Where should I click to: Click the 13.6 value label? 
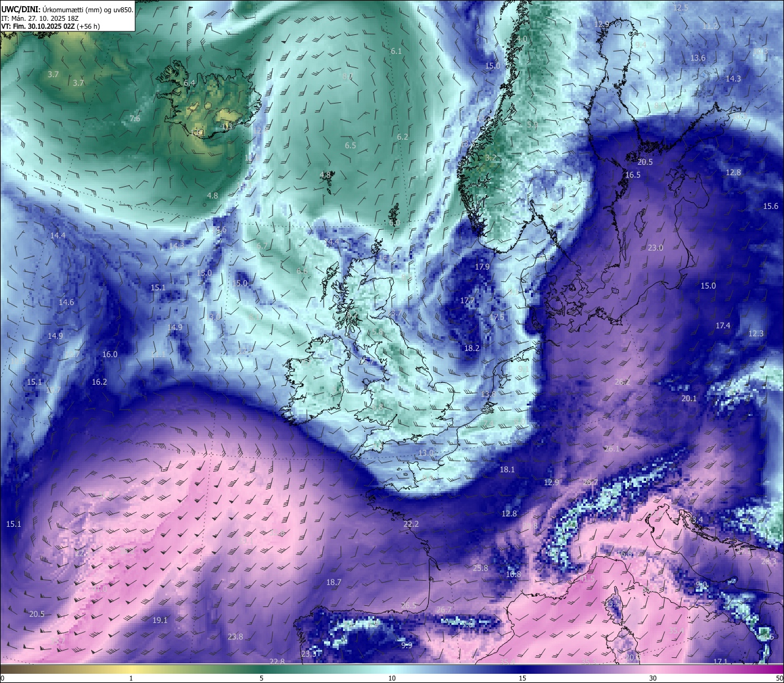(x=698, y=58)
